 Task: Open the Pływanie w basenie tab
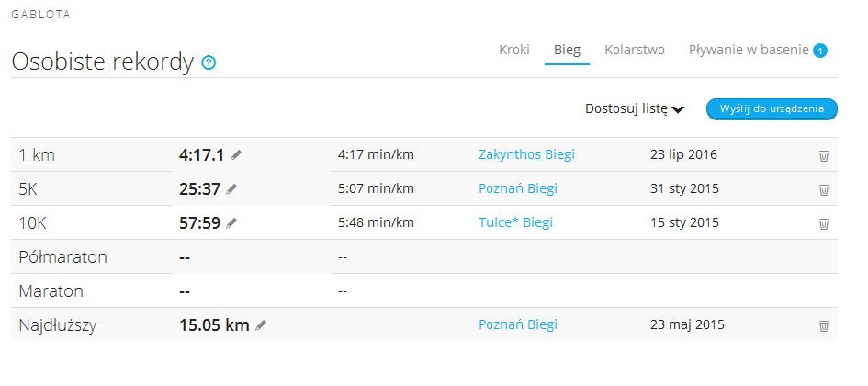749,51
